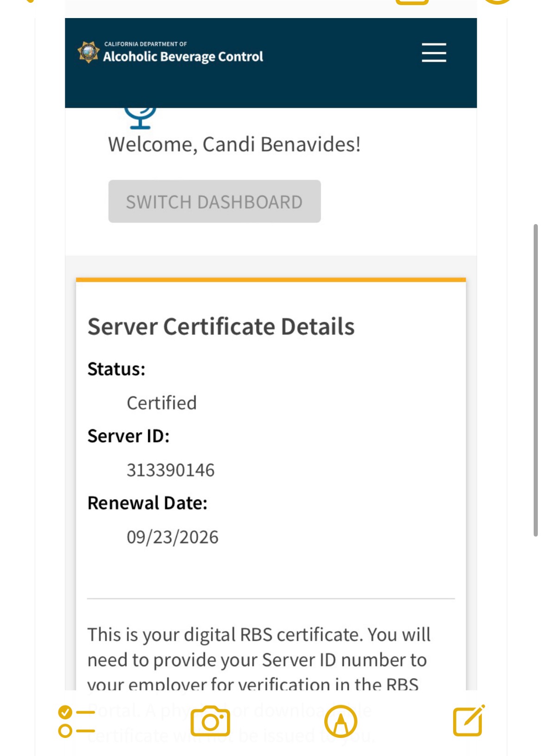Click the Alcoholic Beverage Control site title

point(183,56)
